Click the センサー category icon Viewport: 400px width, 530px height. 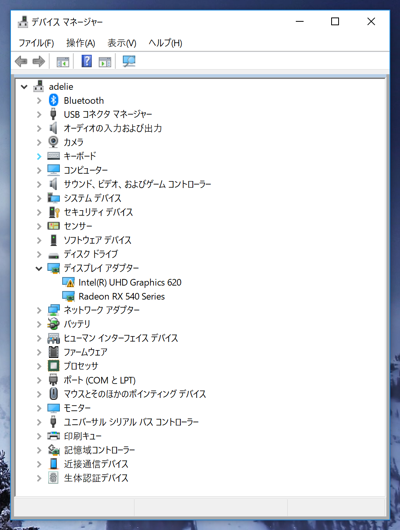coord(53,226)
